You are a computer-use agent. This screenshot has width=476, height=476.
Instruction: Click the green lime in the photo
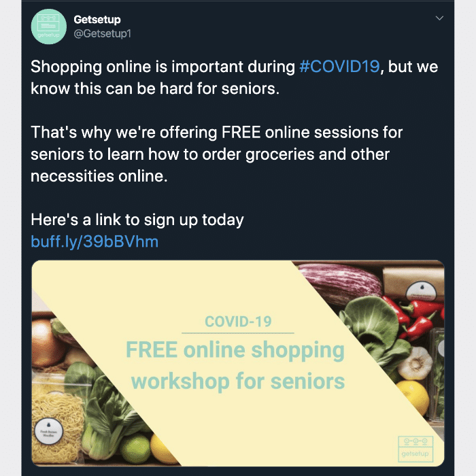pos(135,447)
